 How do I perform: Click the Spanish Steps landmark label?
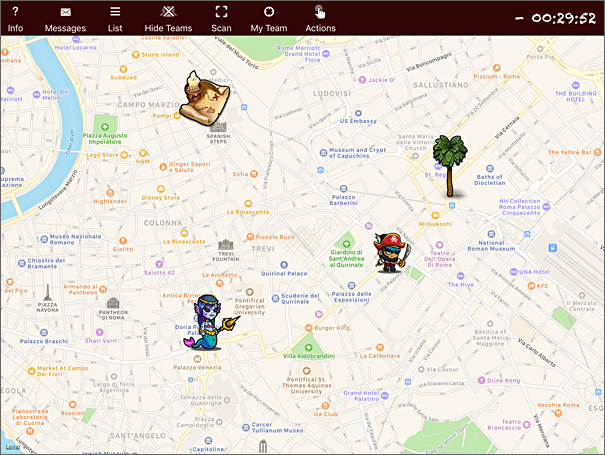tap(218, 139)
